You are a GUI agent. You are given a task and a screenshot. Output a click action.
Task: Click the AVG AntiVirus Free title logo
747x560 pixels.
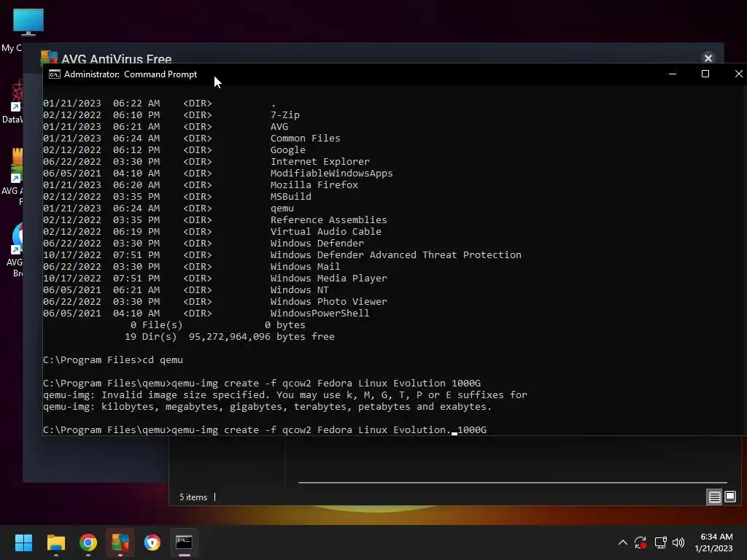pos(49,57)
